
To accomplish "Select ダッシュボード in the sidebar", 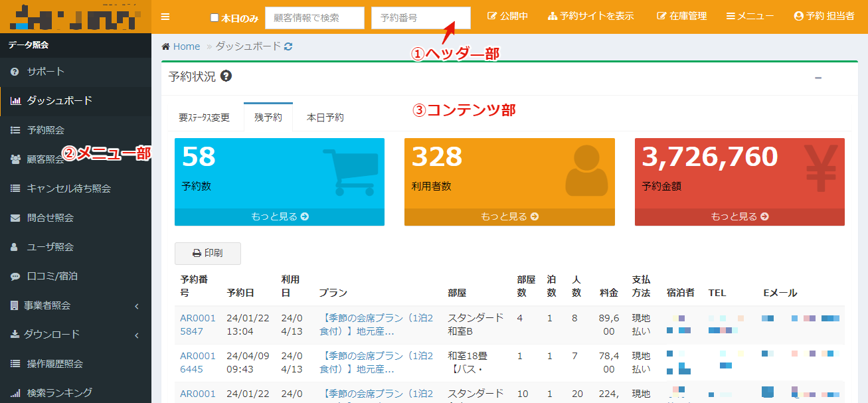I will [76, 101].
